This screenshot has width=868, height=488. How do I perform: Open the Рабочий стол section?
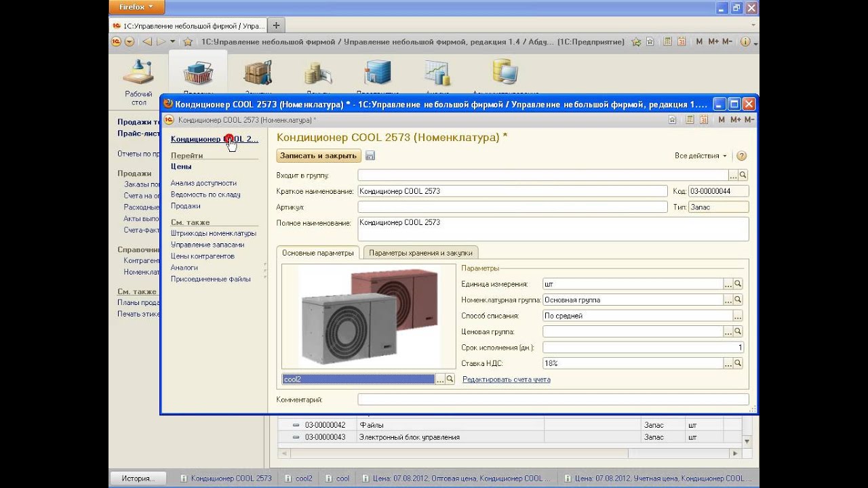138,81
